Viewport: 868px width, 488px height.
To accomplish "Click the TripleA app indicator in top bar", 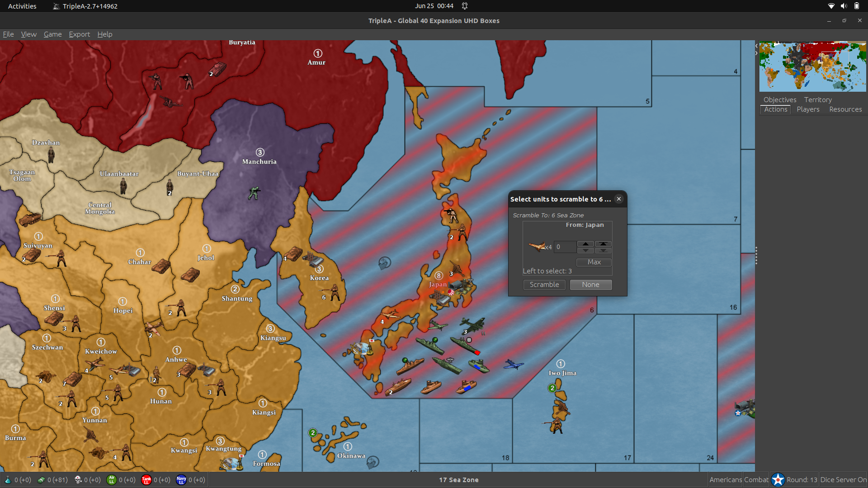I will (85, 6).
